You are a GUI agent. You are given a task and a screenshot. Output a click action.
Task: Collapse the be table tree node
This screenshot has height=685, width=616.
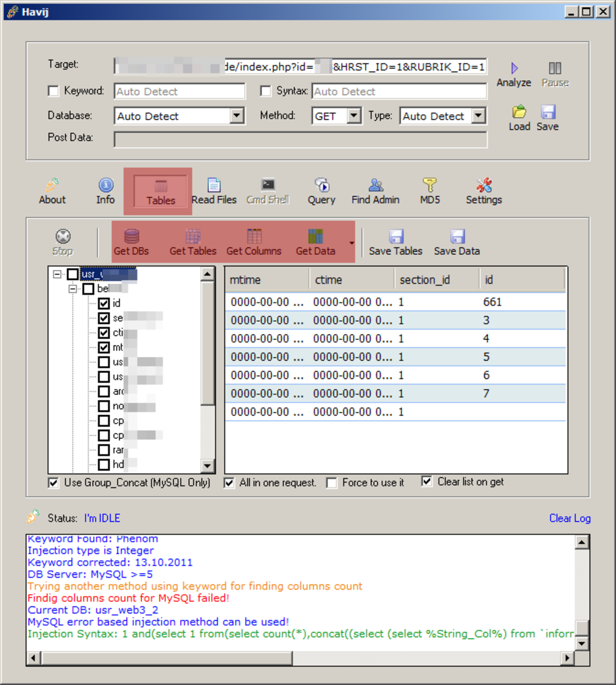pyautogui.click(x=73, y=289)
